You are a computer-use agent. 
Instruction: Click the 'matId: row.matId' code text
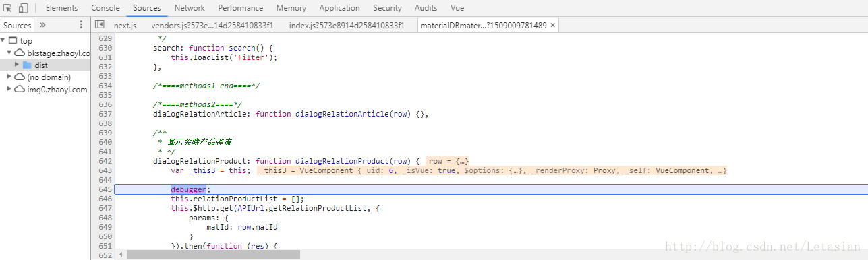point(242,227)
